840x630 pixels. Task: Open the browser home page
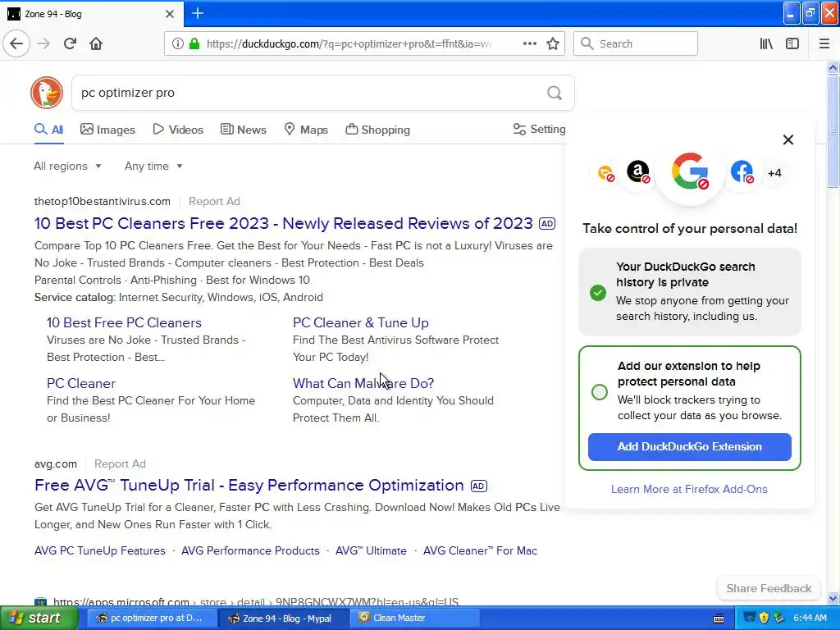96,43
